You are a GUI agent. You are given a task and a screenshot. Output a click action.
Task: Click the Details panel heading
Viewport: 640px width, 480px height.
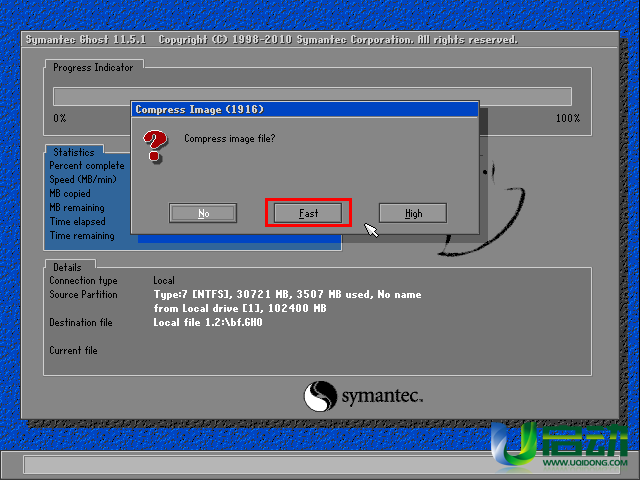click(67, 267)
